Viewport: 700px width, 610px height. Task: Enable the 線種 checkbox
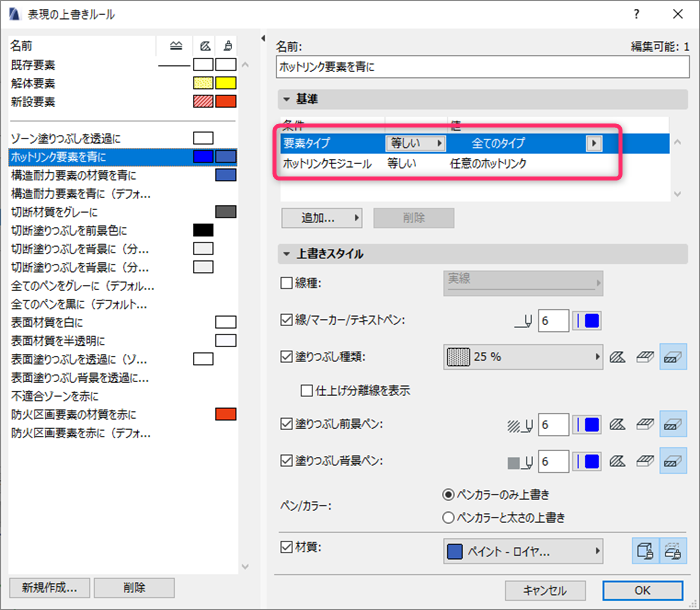[286, 283]
